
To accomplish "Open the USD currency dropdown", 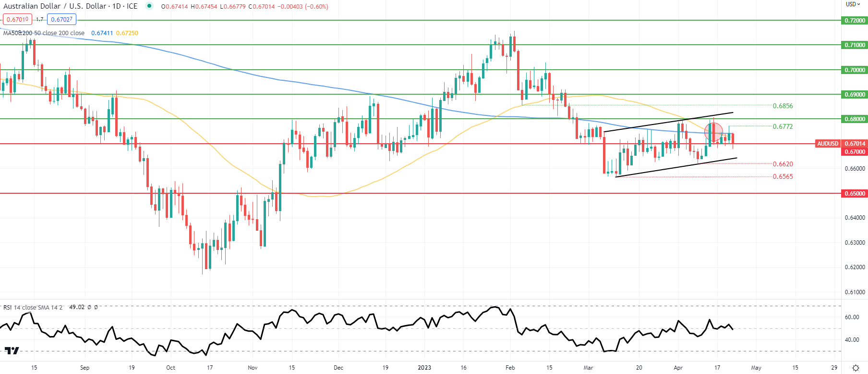I will coord(853,4).
